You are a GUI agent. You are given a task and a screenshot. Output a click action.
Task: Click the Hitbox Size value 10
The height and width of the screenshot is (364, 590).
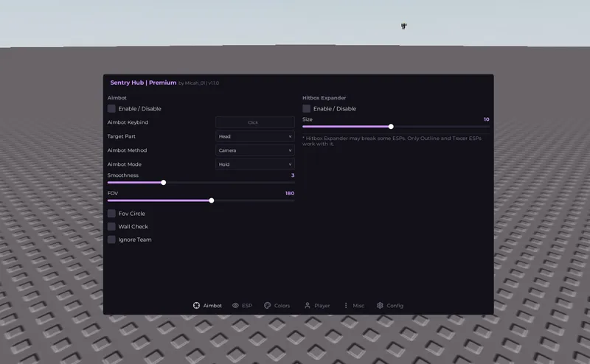pos(487,119)
